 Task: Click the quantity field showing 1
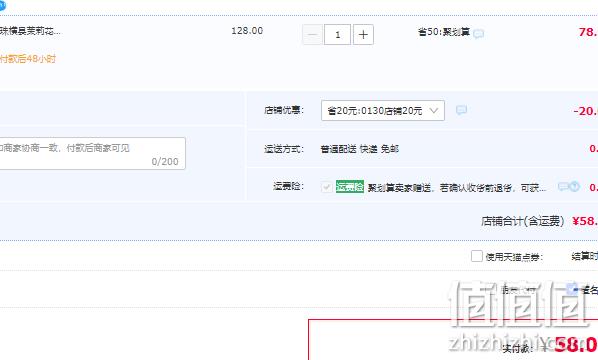(338, 35)
